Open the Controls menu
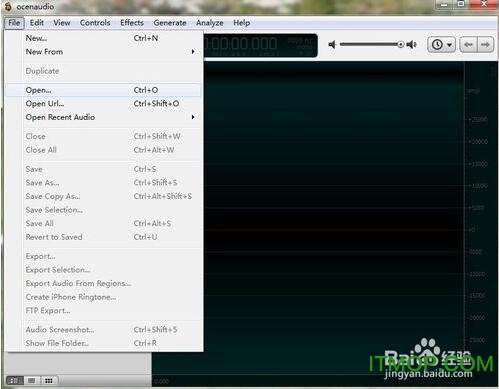Viewport: 499px width, 389px height. (x=95, y=23)
